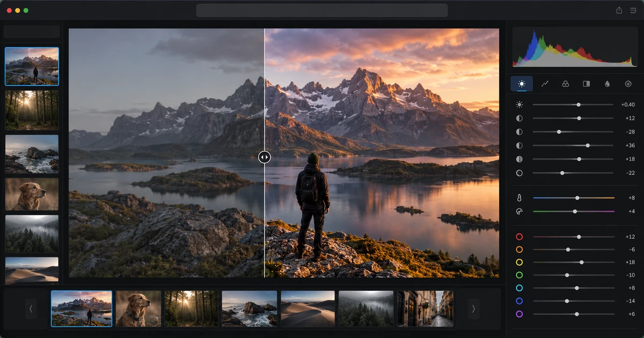Click the half-circle icon in the +36 row

(519, 145)
